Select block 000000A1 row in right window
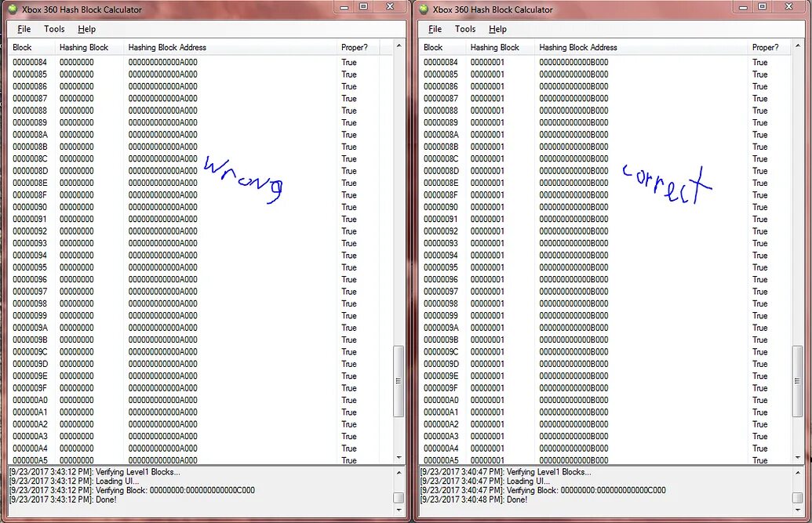 pos(606,412)
